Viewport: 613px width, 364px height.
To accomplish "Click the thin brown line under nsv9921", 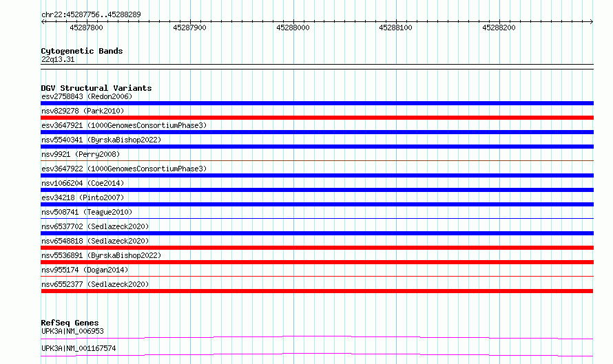I will click(317, 160).
